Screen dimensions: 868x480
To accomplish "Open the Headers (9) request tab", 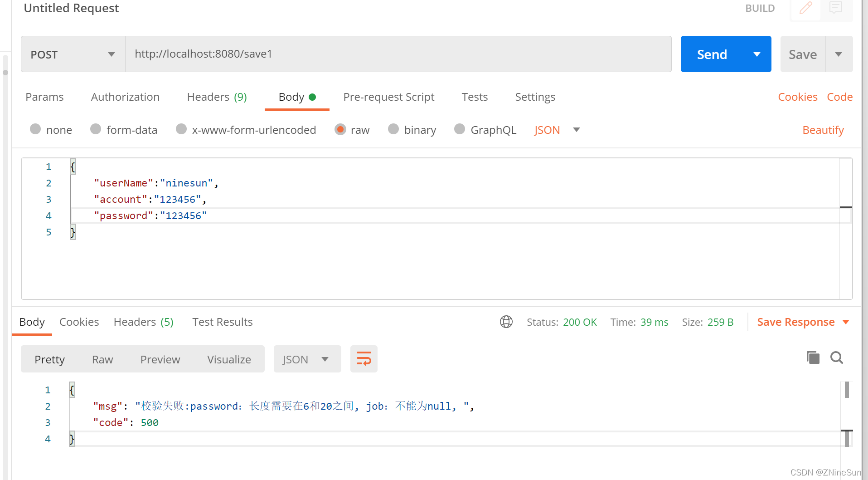I will click(x=217, y=97).
